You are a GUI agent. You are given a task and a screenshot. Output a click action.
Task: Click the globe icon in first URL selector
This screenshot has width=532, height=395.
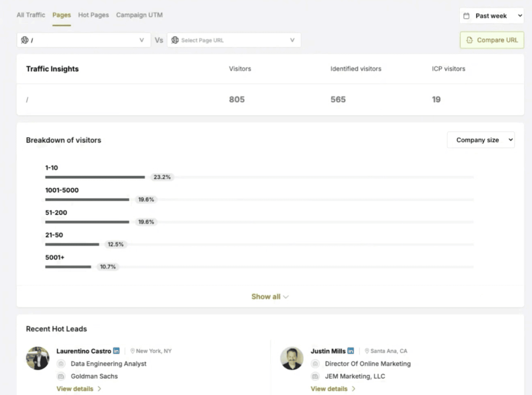click(25, 40)
